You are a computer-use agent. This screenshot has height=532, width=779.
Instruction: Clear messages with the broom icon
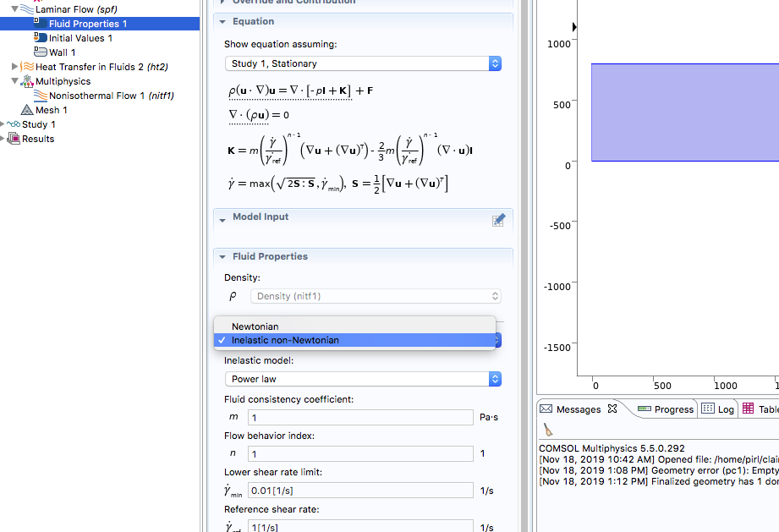click(548, 430)
